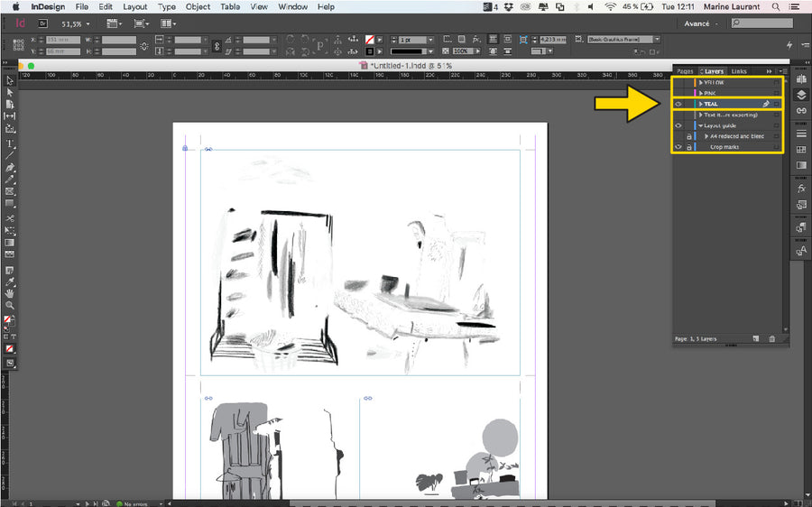Screen dimensions: 812x507
Task: Select the Gradient Swatch tool
Action: coord(9,243)
